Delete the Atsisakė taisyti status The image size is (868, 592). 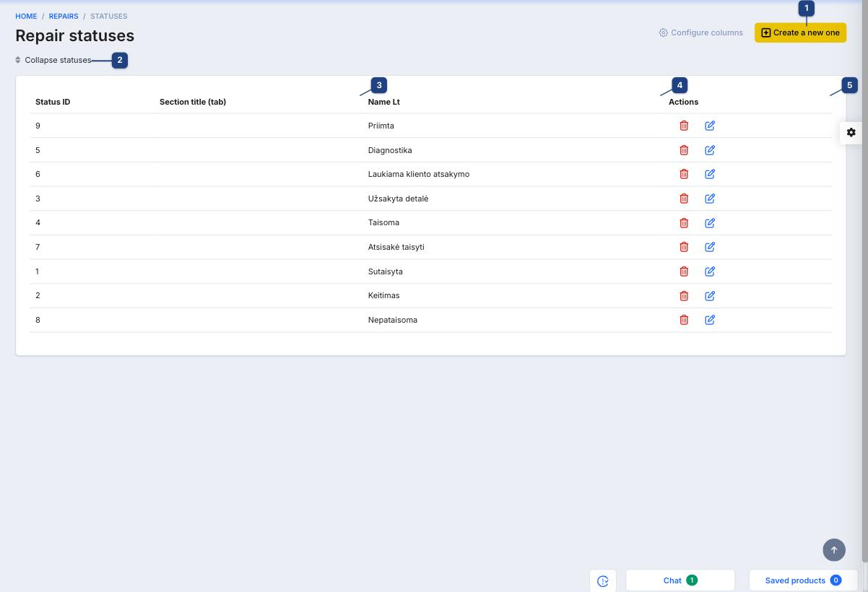coord(684,247)
